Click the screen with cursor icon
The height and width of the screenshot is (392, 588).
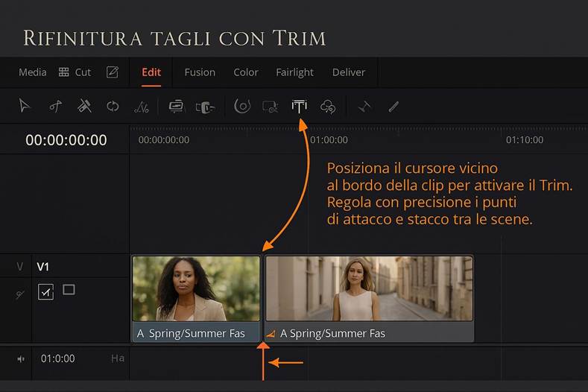point(271,107)
